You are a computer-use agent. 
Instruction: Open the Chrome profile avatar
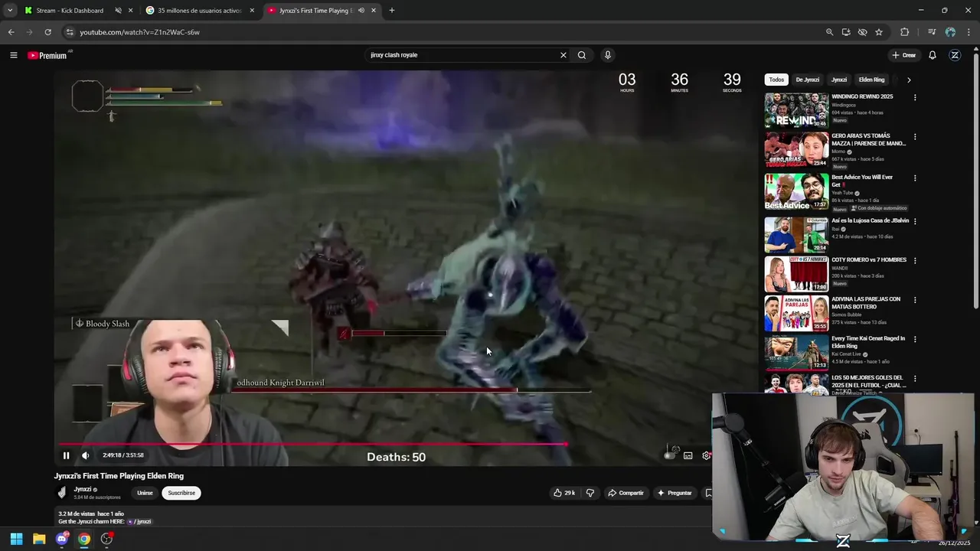point(950,32)
